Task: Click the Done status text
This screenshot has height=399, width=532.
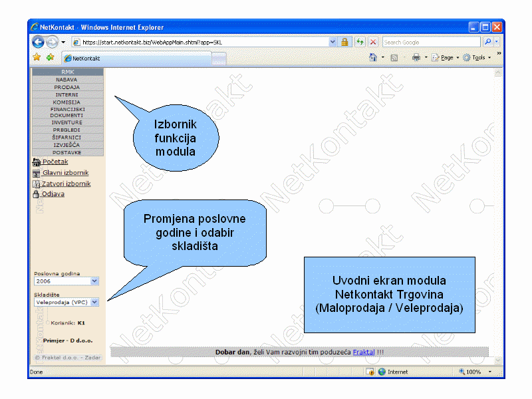Action: (x=37, y=372)
